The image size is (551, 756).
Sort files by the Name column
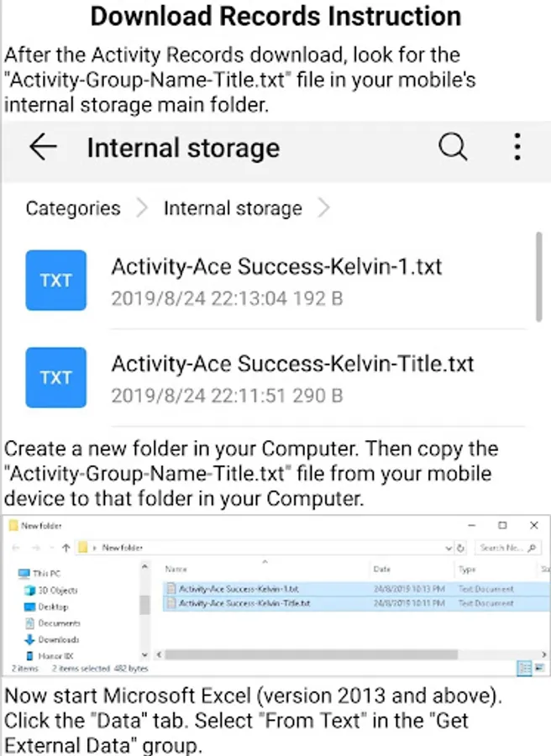177,570
